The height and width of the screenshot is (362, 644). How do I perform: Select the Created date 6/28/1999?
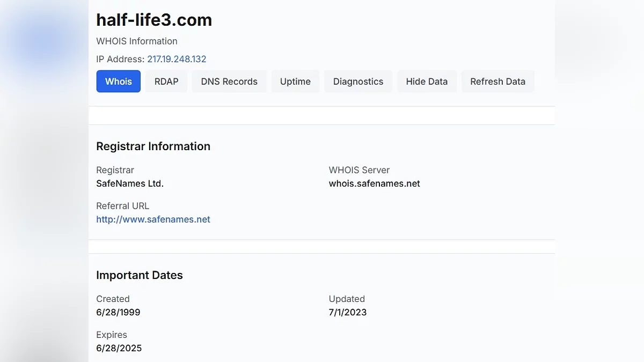[118, 312]
